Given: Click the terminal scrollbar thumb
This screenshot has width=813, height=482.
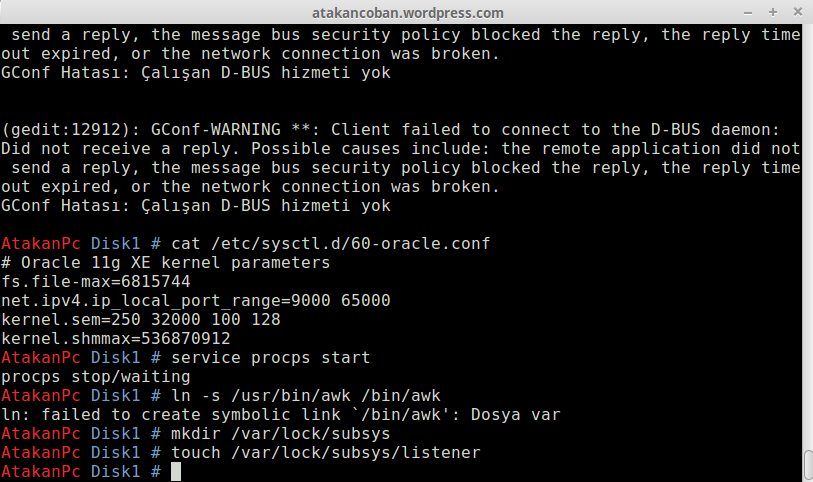Looking at the screenshot, I should point(808,466).
